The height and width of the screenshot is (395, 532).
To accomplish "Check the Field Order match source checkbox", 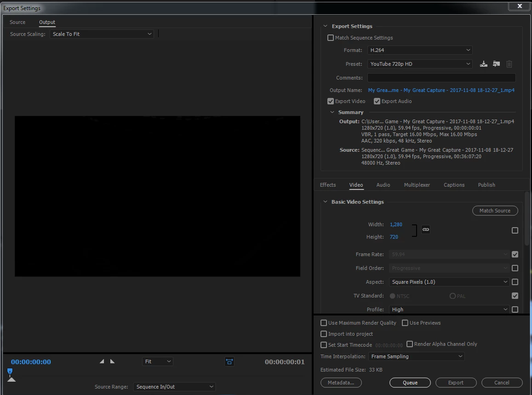I will coord(515,268).
